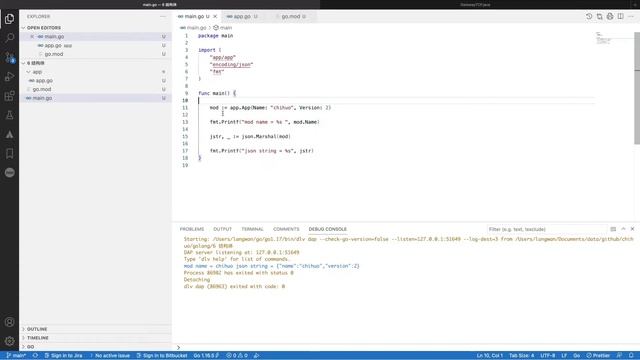This screenshot has height=360, width=640.
Task: Open the Accounts menu icon
Action: click(x=9, y=322)
